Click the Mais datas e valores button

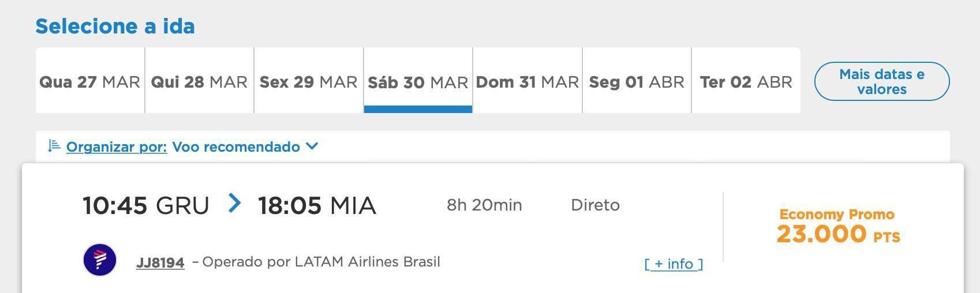coord(882,81)
